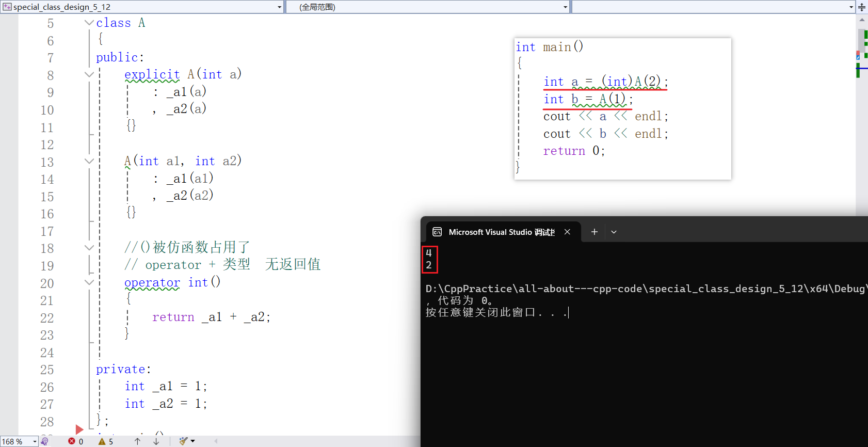The image size is (868, 447).
Task: Click the horizontal scrollbar left arrow
Action: click(216, 441)
